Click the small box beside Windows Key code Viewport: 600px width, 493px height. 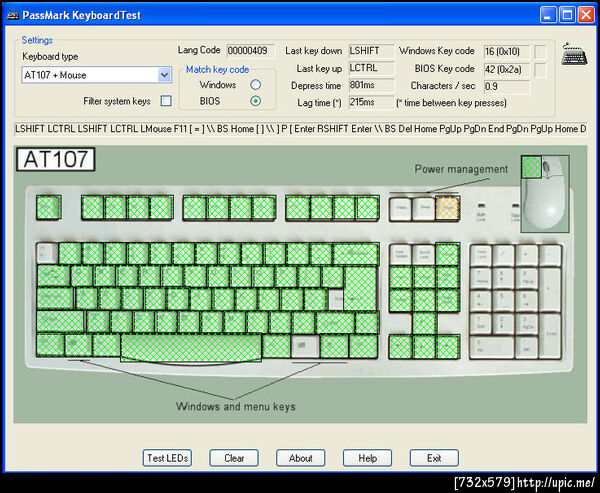(540, 52)
